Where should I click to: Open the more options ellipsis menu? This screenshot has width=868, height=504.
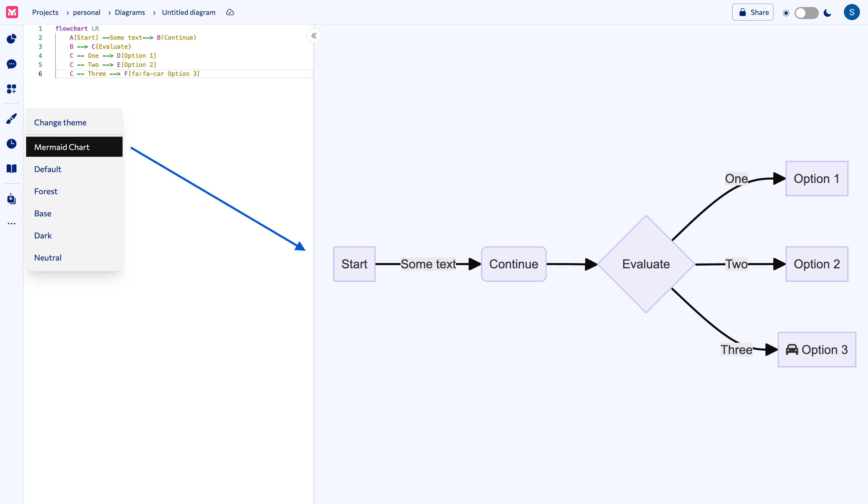point(11,223)
